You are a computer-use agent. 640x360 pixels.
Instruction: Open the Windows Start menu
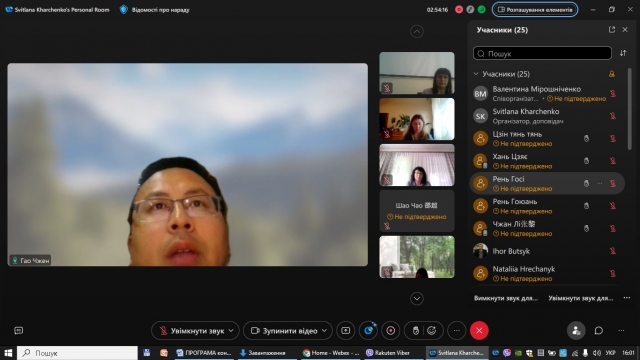(8, 353)
